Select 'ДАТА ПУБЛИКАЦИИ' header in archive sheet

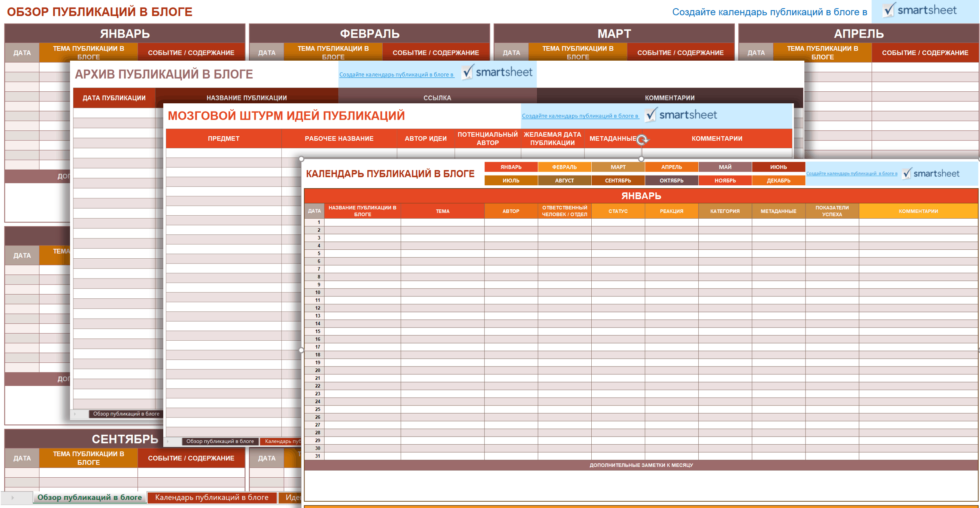coord(114,98)
